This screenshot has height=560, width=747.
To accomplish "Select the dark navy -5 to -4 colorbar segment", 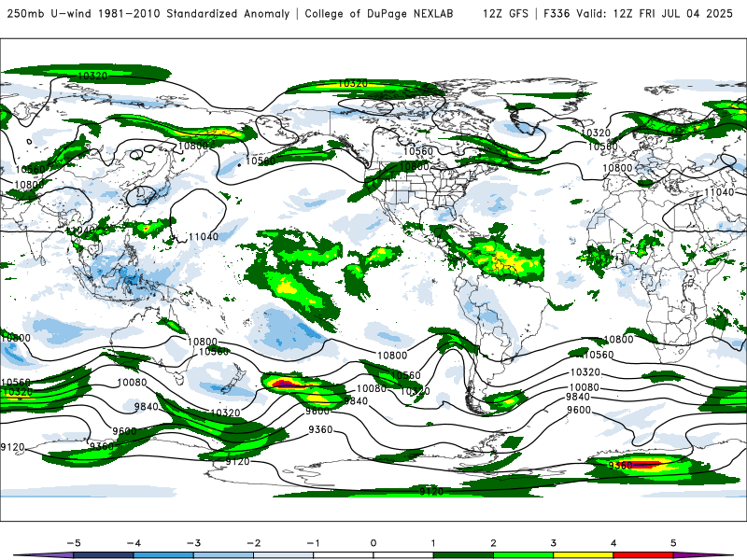I will click(104, 555).
